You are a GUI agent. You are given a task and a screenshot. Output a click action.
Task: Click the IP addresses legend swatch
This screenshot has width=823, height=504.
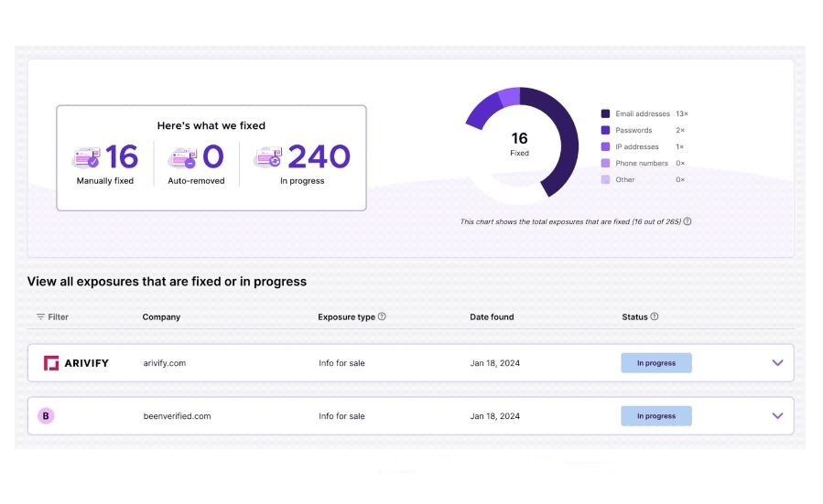605,147
